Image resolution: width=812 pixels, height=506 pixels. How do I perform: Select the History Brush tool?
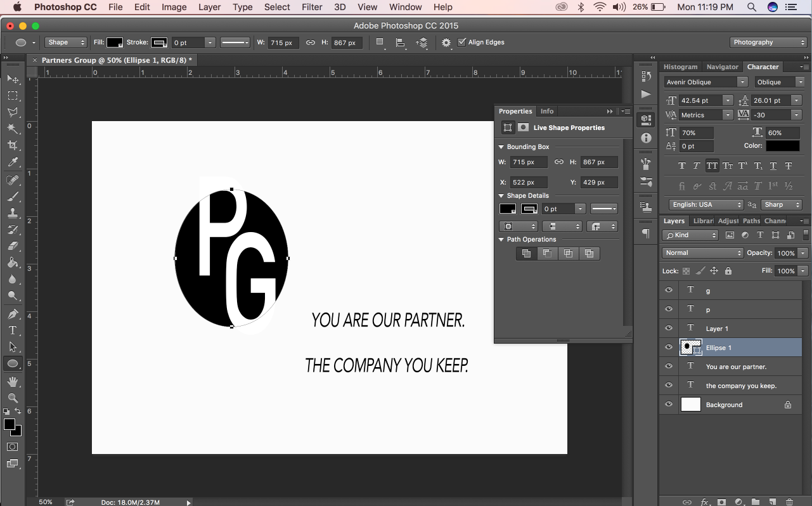13,230
